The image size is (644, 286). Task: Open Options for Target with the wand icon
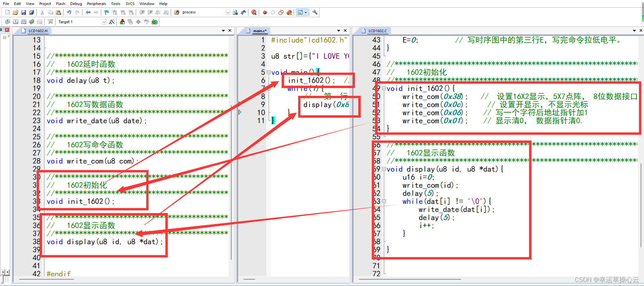(x=112, y=22)
